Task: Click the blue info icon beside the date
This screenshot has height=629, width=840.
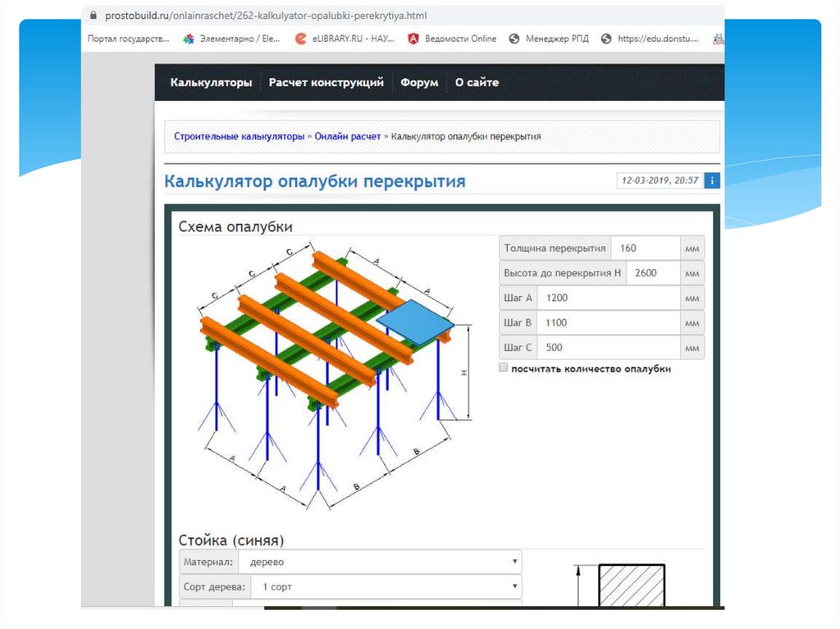Action: pos(712,180)
